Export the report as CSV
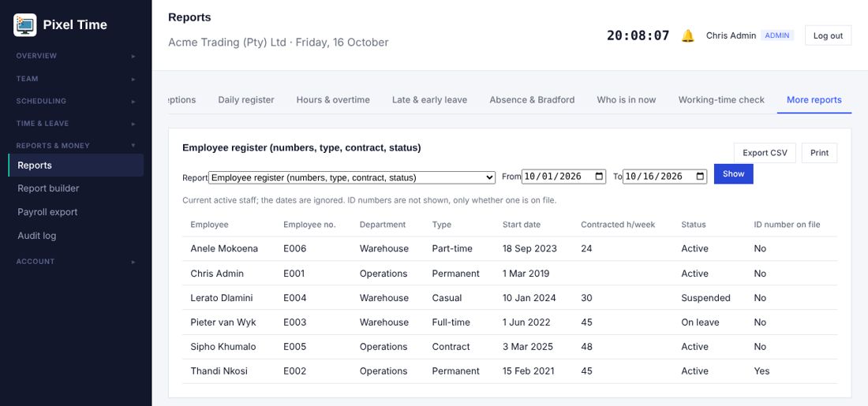This screenshot has width=868, height=406. pos(765,153)
